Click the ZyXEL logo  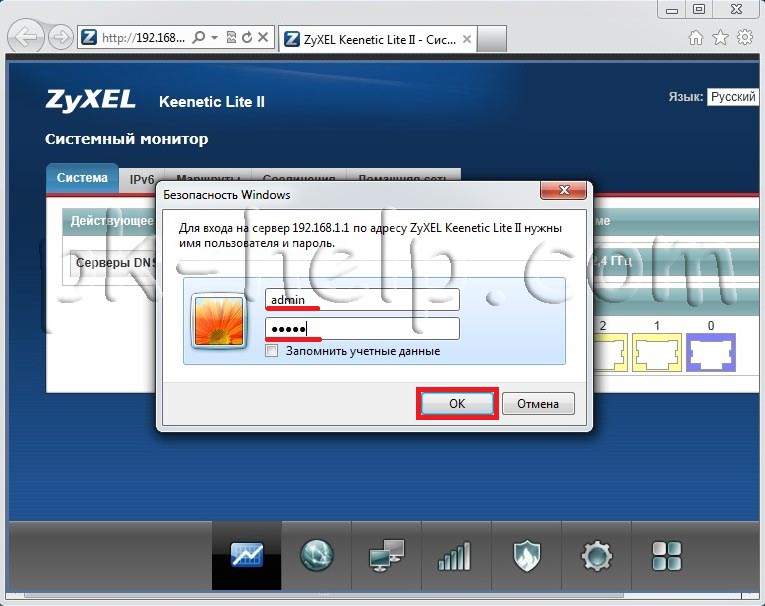click(x=90, y=101)
